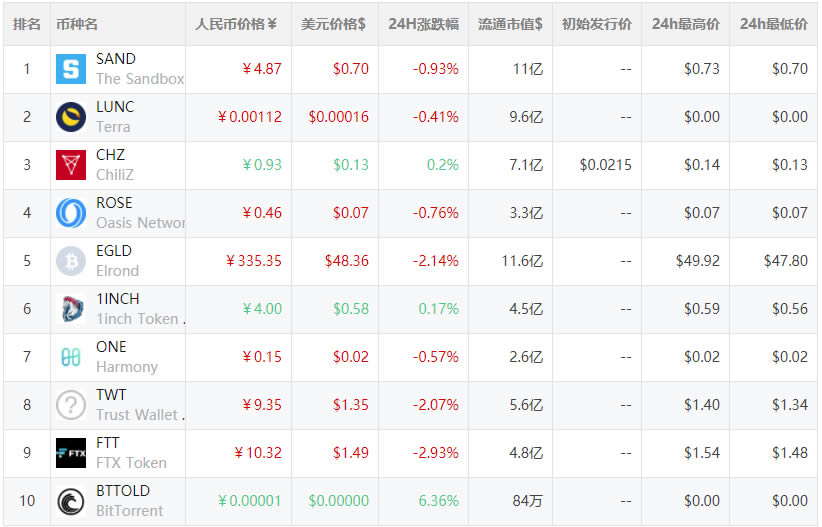Click the $1.54 24h high value

(702, 453)
